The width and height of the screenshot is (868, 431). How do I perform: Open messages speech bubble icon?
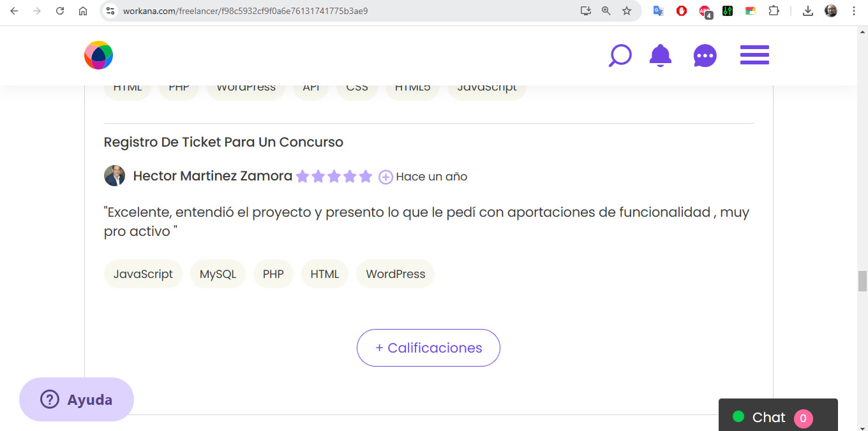pyautogui.click(x=705, y=55)
